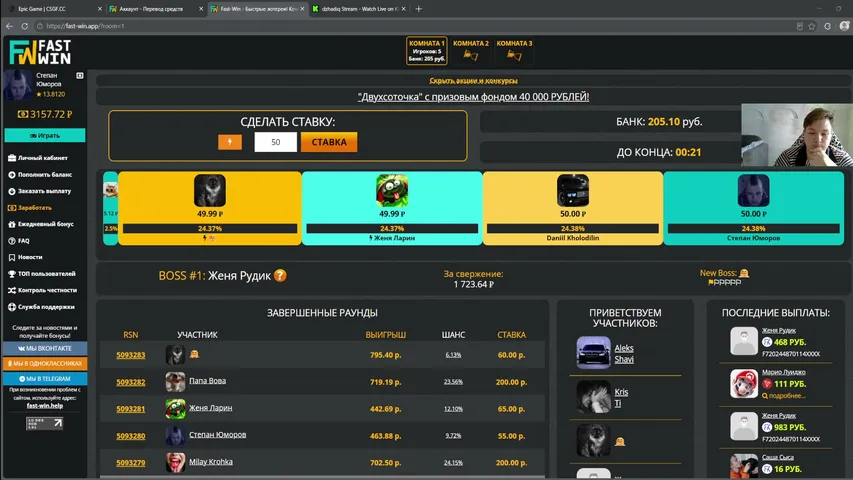
Task: Click подробнее link under 111 РУБ payout
Action: (x=783, y=396)
